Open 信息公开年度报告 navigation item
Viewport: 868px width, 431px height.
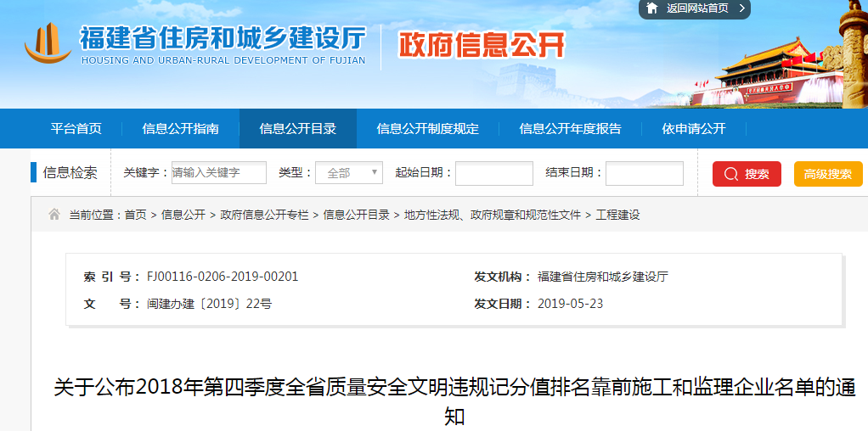pyautogui.click(x=570, y=129)
